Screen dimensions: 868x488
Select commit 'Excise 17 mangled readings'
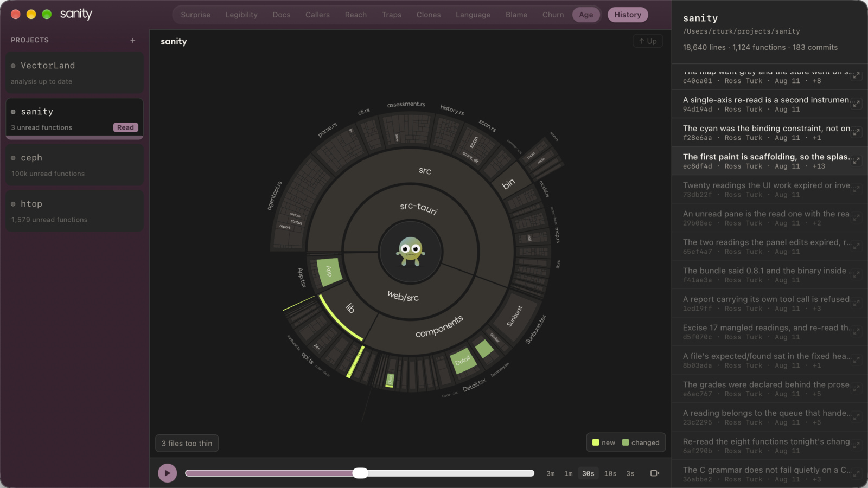[770, 331]
